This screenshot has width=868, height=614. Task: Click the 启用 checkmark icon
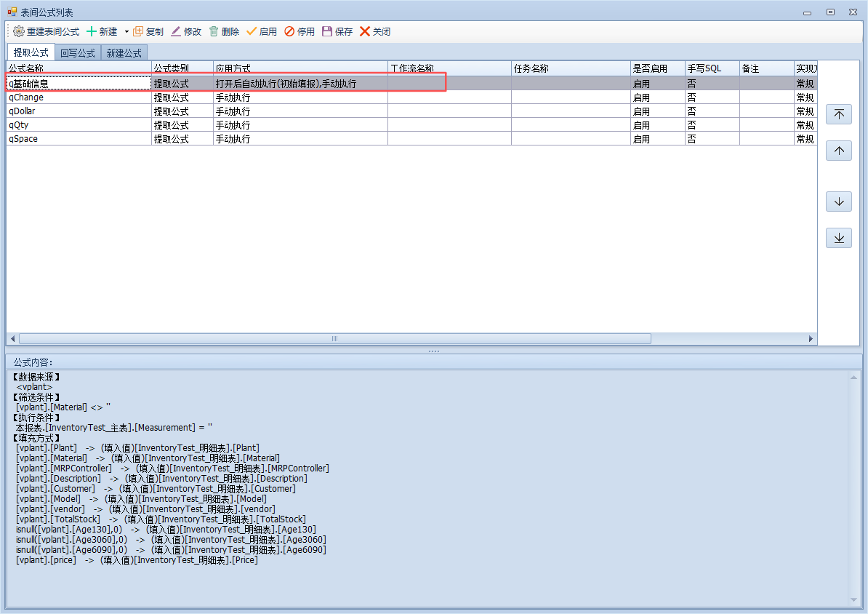252,31
